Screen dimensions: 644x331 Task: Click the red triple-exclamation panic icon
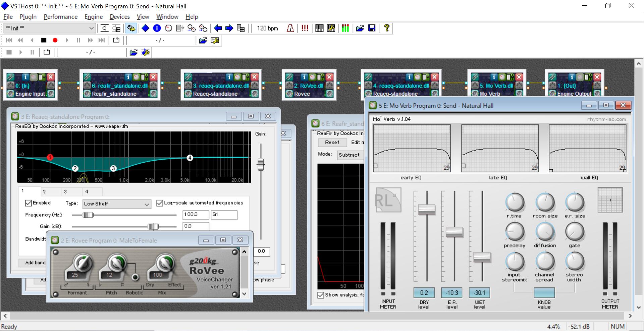coord(305,28)
